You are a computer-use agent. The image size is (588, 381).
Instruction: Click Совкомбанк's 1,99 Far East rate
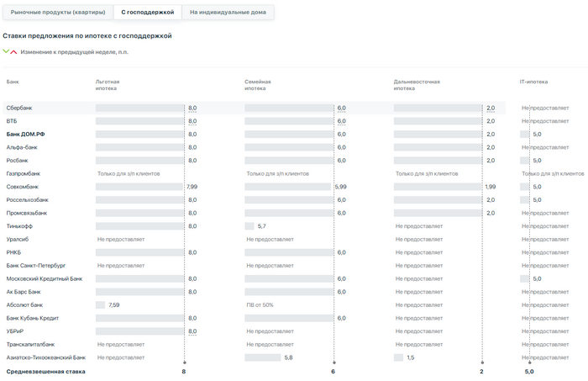pos(490,187)
